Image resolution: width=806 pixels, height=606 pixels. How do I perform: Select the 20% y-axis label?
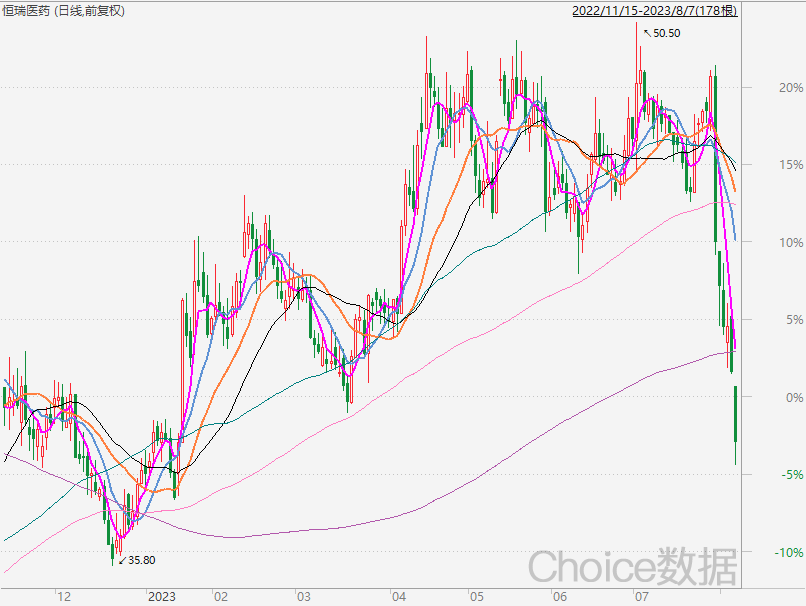click(791, 88)
